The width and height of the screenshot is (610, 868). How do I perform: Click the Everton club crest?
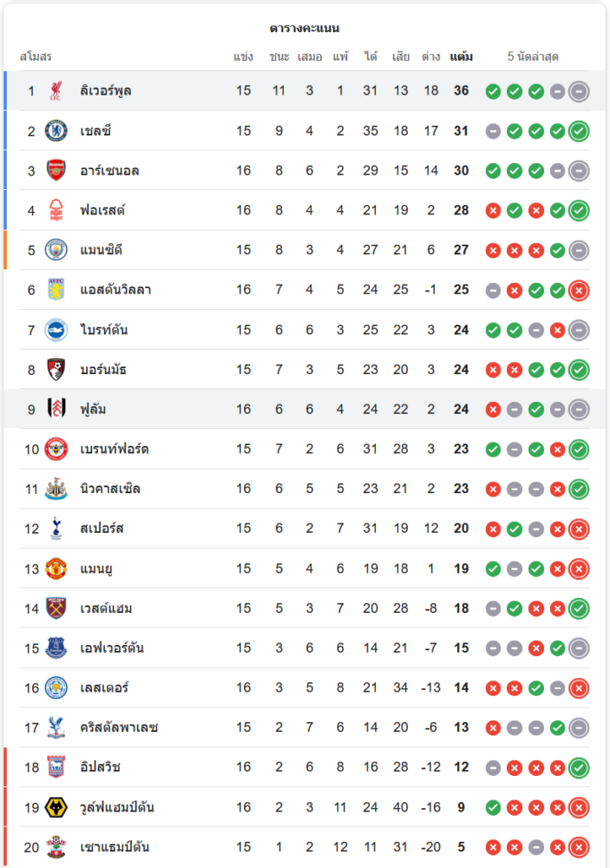pos(56,648)
